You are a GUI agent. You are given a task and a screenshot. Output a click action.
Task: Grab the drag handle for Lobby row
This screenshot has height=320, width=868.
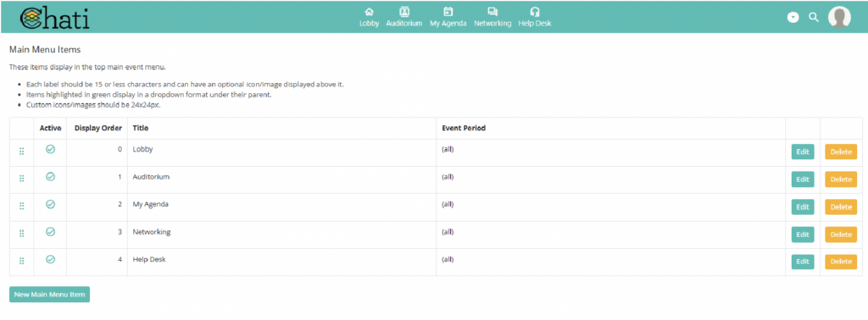pos(21,152)
